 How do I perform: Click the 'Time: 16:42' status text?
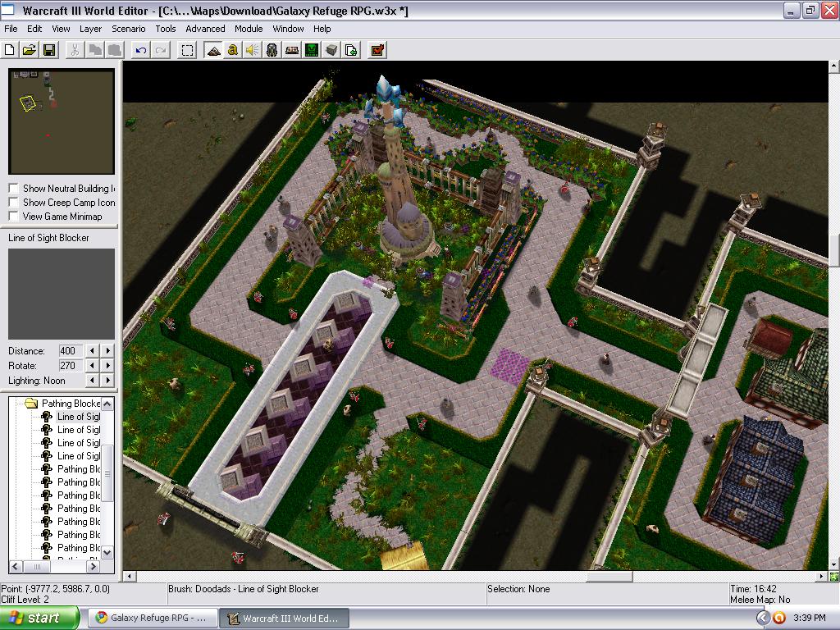(x=753, y=589)
